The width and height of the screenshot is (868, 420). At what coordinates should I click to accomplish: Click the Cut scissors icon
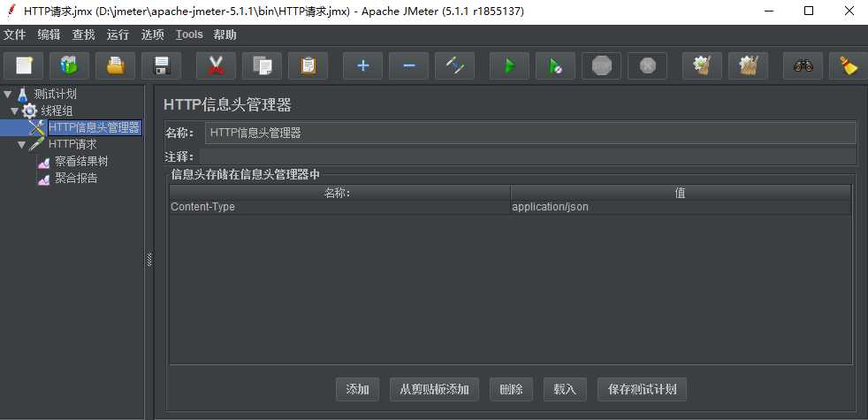coord(216,66)
